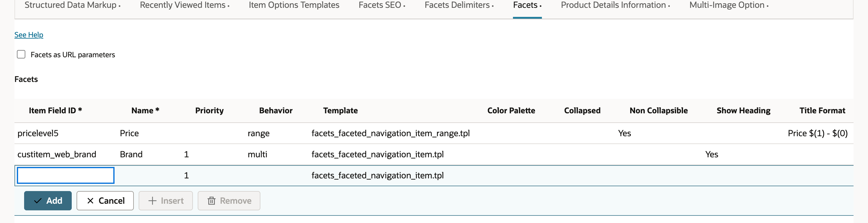Viewport: 868px width, 223px height.
Task: Click the Add button
Action: click(x=48, y=201)
